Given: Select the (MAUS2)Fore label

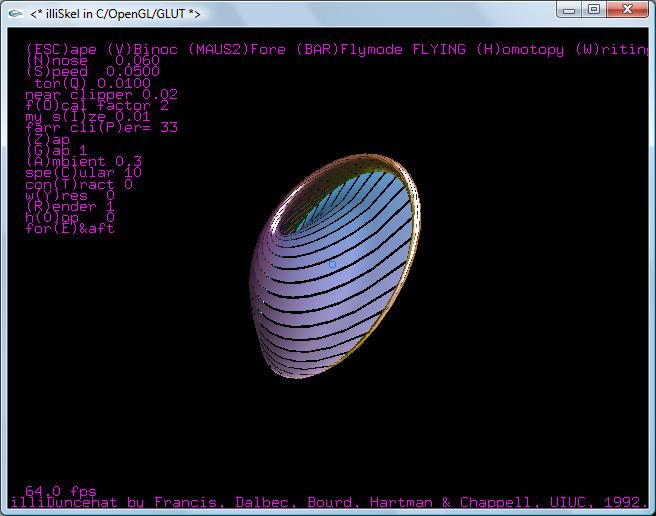Looking at the screenshot, I should click(x=228, y=49).
